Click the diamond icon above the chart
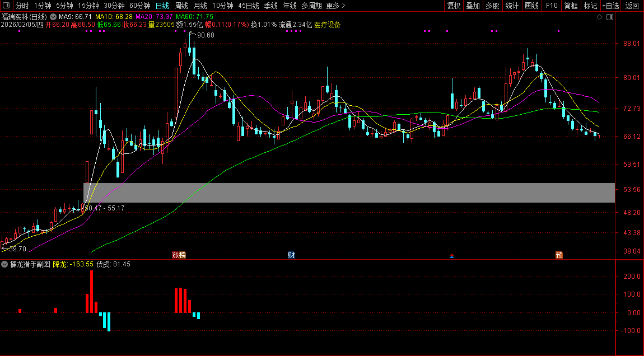The width and height of the screenshot is (644, 356). tap(599, 17)
